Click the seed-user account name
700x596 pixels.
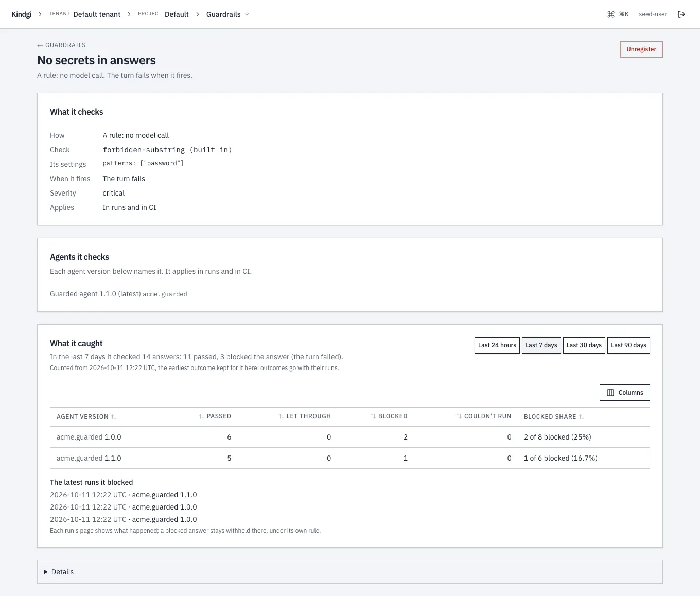(653, 14)
